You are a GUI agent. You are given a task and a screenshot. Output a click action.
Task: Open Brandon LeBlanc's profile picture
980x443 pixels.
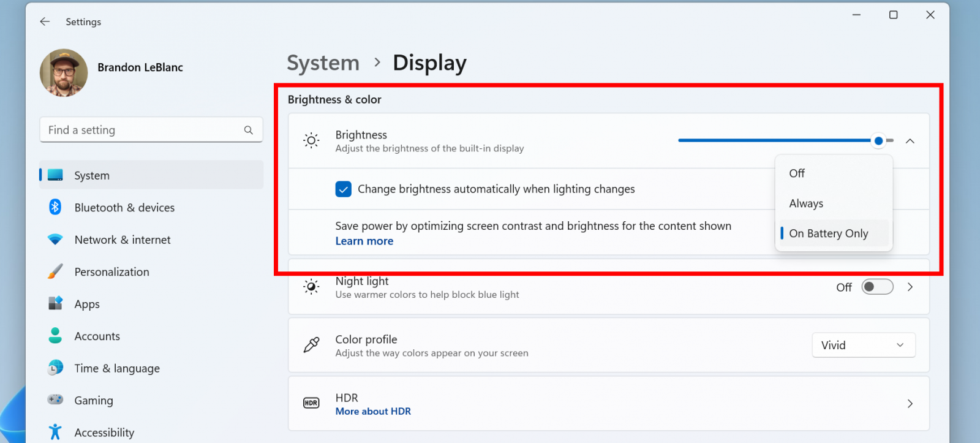64,73
